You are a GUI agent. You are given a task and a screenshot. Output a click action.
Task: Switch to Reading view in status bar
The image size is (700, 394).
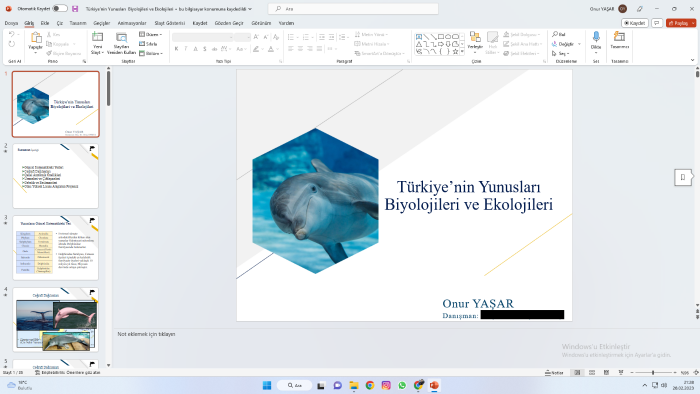tap(606, 372)
